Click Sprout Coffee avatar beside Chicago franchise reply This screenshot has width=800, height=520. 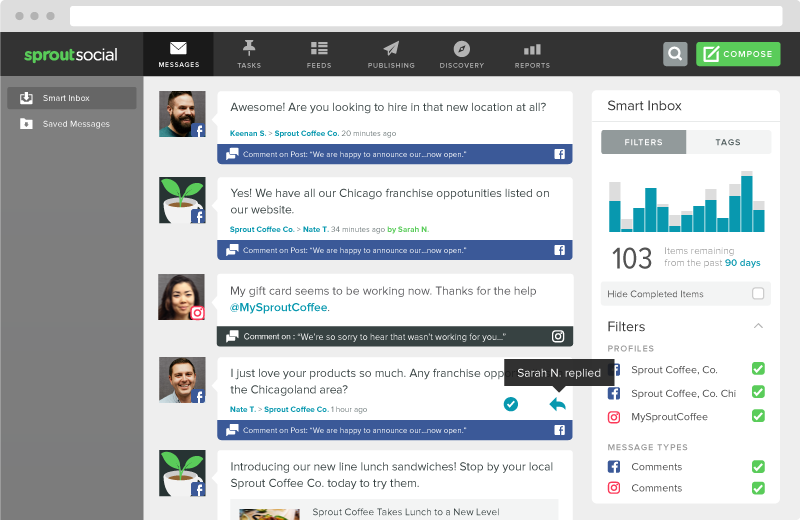click(x=182, y=200)
